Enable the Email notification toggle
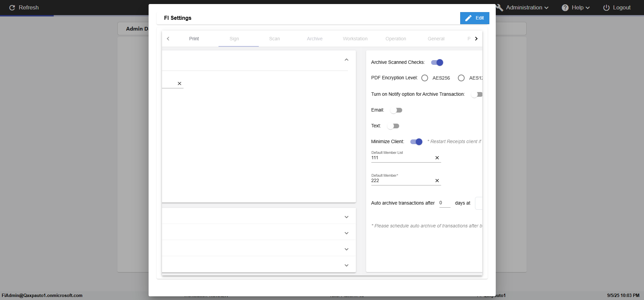 point(396,110)
